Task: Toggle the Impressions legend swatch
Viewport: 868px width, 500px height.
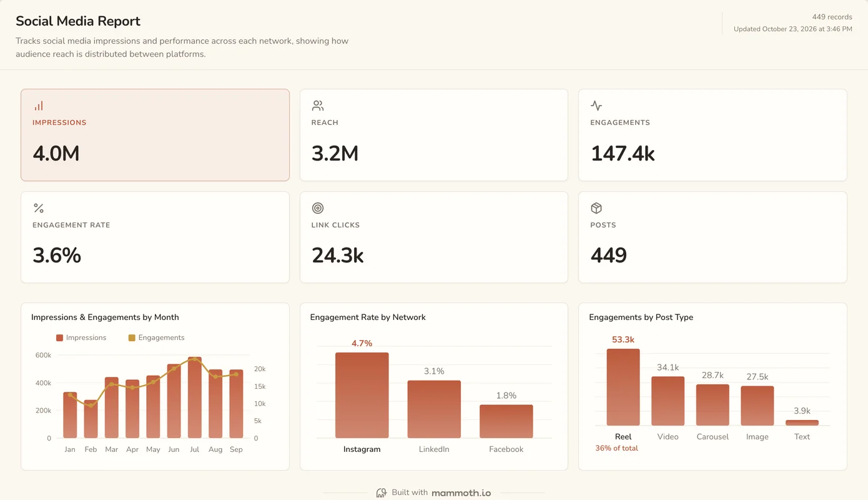Action: tap(59, 337)
